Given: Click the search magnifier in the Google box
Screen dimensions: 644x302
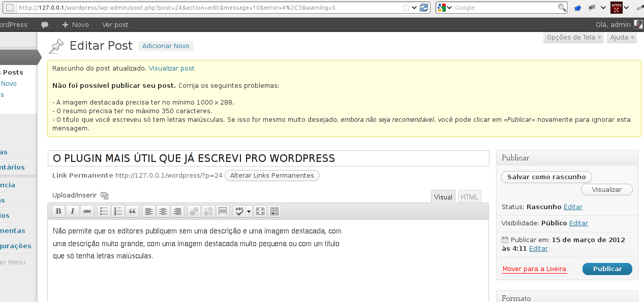Looking at the screenshot, I should point(562,8).
